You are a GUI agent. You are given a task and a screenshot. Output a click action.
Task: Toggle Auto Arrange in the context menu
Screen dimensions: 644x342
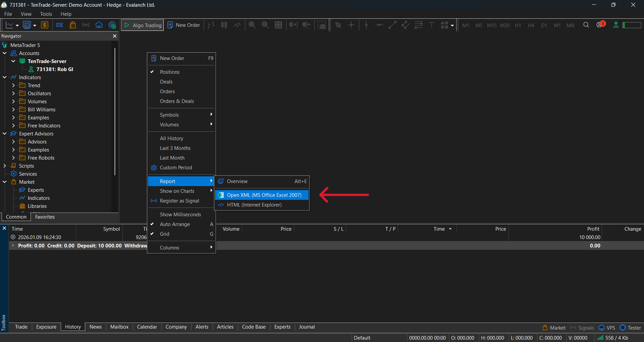coord(181,224)
